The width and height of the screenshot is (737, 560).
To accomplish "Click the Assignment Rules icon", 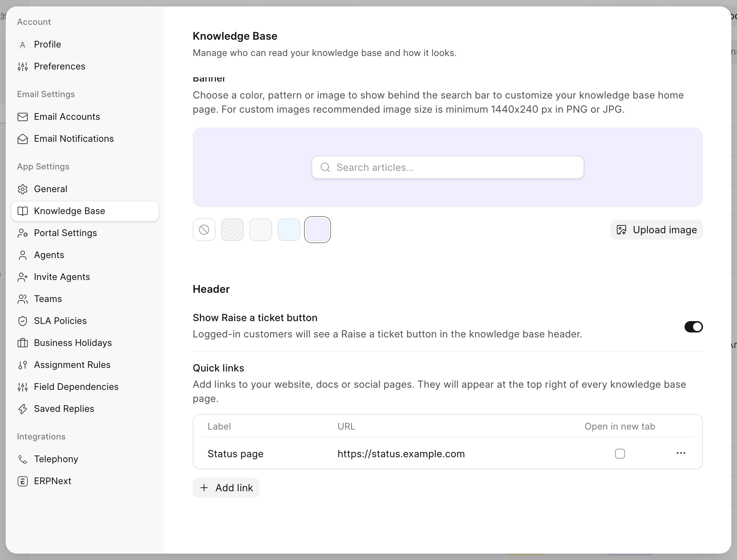I will (x=23, y=365).
